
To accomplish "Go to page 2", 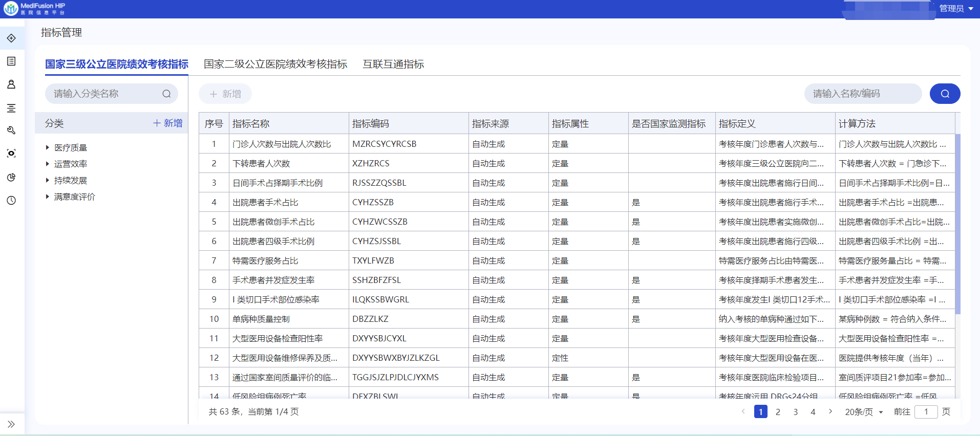I will [x=778, y=412].
